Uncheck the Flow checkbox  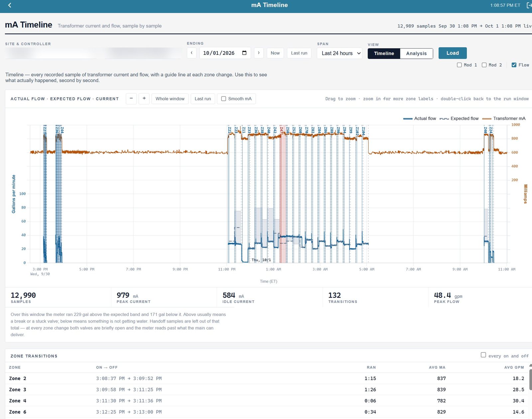tap(514, 65)
